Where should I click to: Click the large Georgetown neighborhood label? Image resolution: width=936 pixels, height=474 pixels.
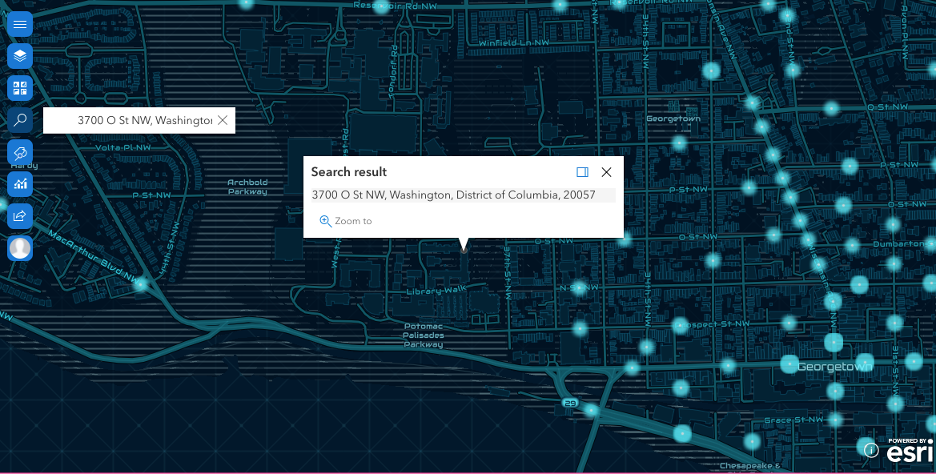[835, 367]
